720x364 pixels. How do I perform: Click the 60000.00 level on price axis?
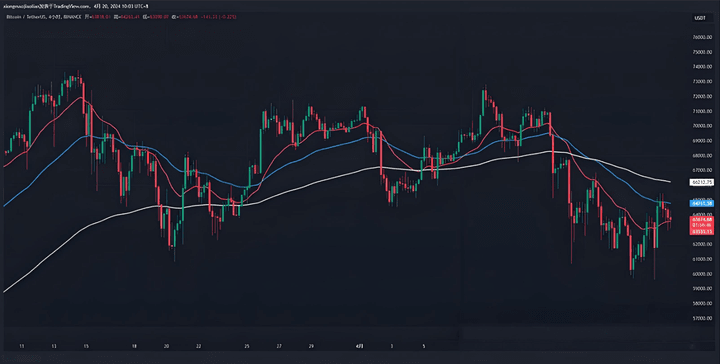point(703,274)
